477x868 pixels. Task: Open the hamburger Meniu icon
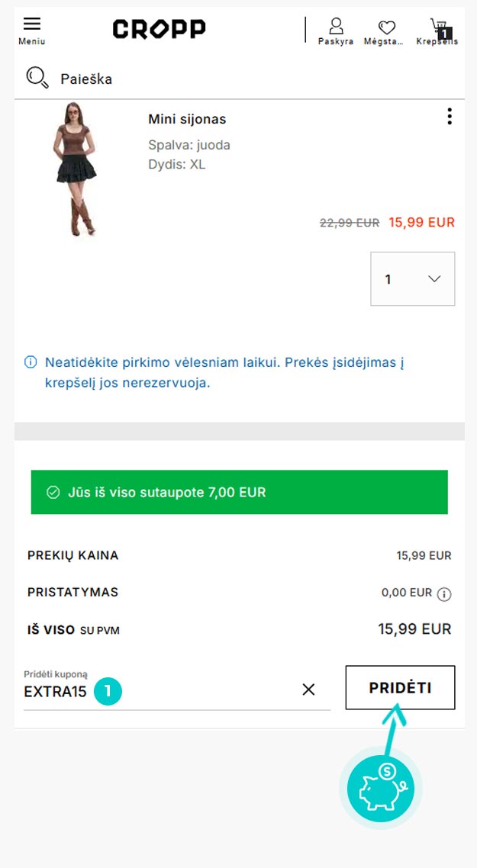coord(31,24)
